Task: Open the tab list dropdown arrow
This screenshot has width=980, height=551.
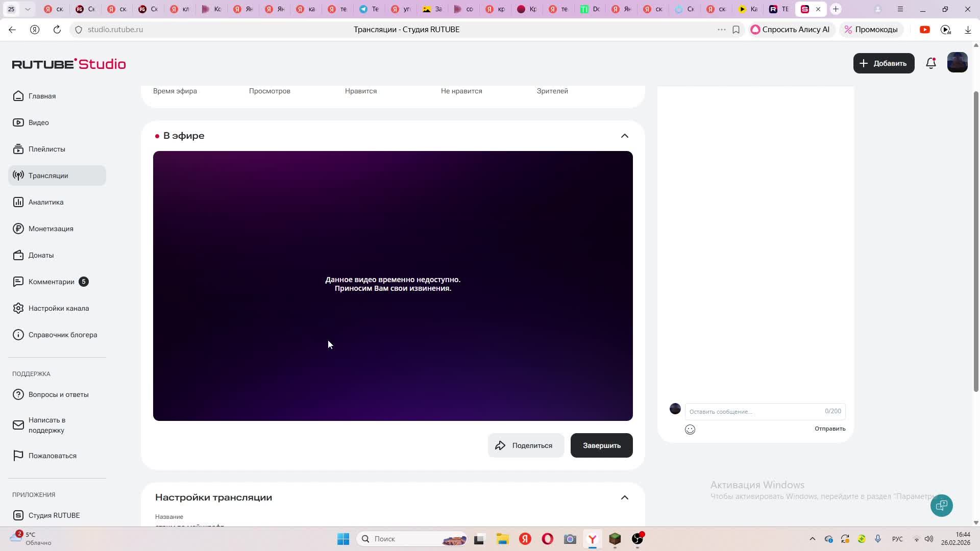Action: click(x=28, y=9)
